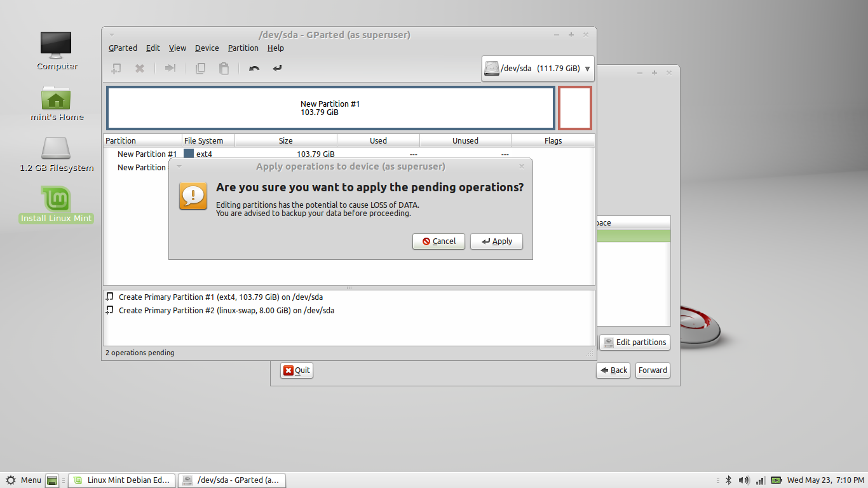Click the Used column header
868x488 pixels.
point(378,140)
